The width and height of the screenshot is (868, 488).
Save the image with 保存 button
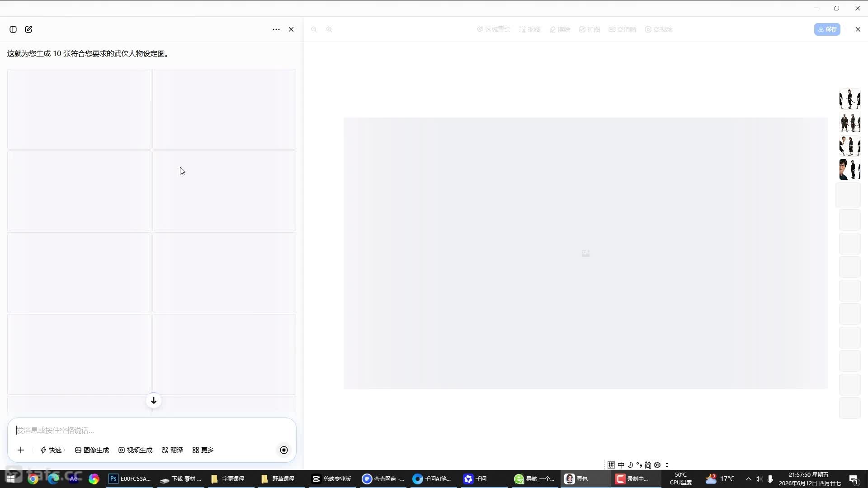click(827, 29)
